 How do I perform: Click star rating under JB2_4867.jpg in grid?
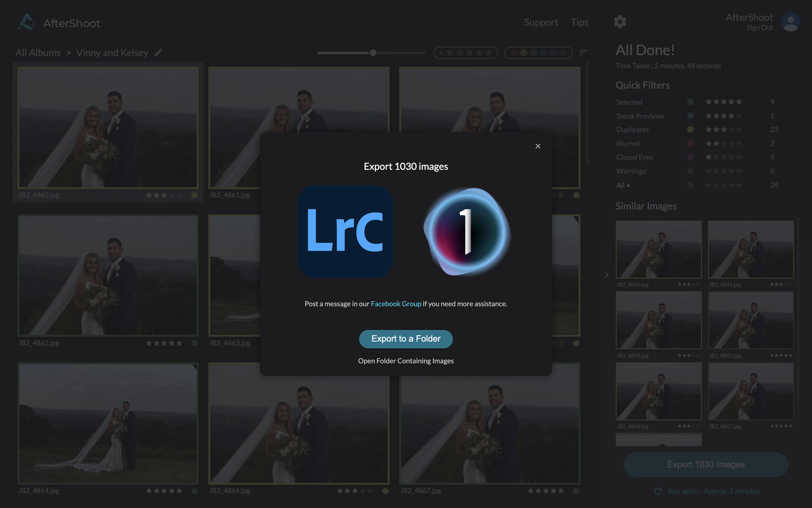pyautogui.click(x=546, y=491)
